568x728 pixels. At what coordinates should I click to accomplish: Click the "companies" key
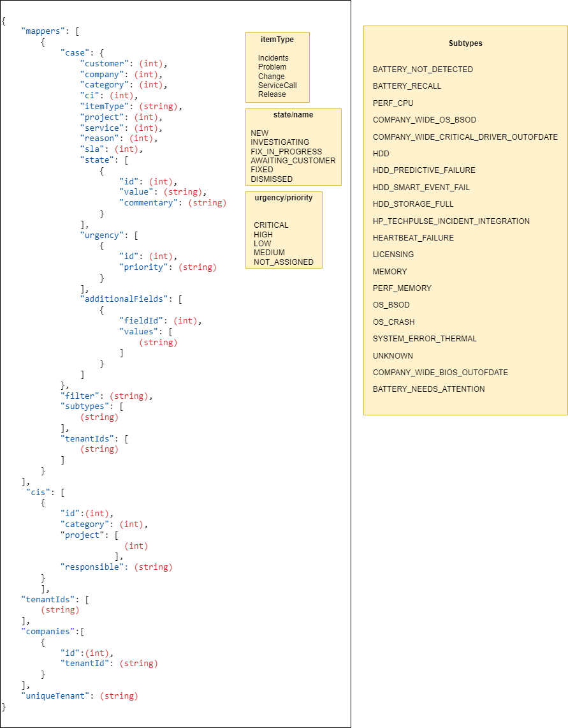48,632
